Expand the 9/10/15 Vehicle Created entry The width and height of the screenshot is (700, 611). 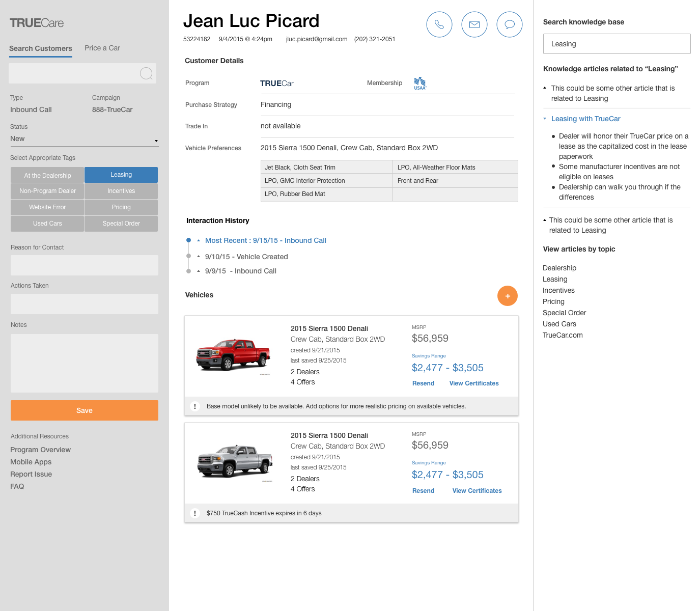point(198,256)
